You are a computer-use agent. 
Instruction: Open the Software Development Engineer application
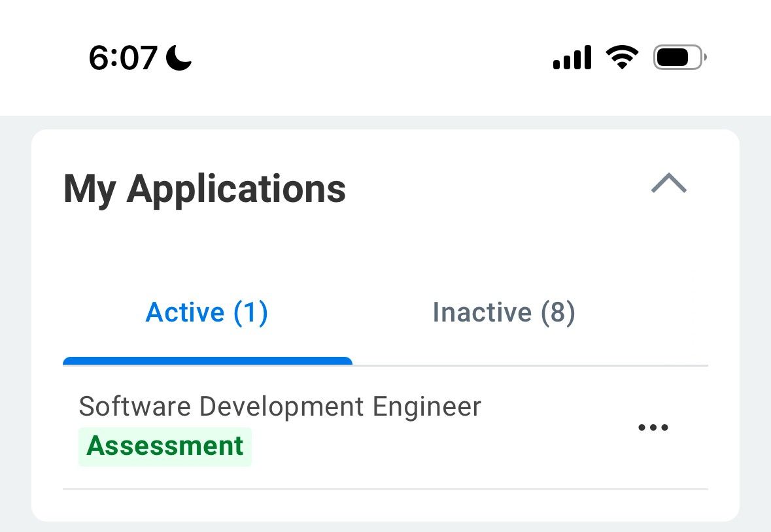tap(280, 407)
